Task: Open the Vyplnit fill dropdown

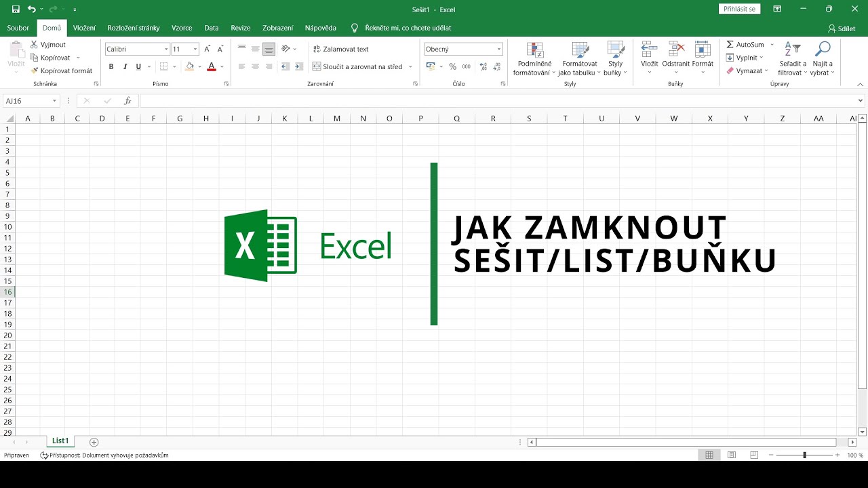Action: click(x=745, y=58)
